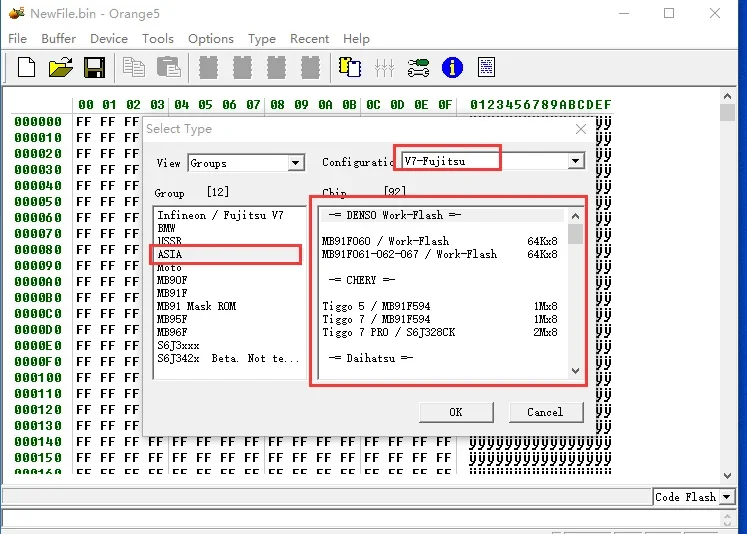Click the Paste toolbar icon
This screenshot has height=534, width=747.
coord(169,67)
